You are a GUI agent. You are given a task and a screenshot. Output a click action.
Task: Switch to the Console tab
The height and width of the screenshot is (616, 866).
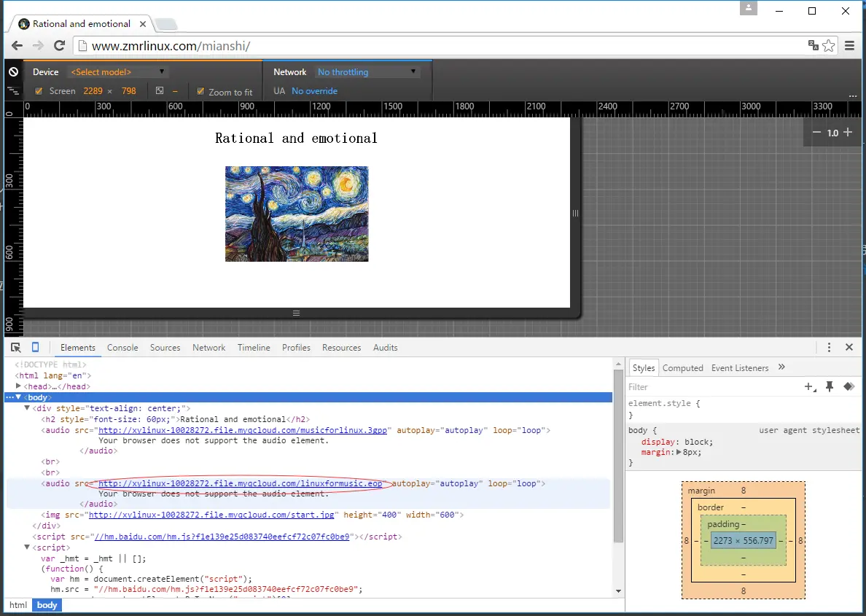(122, 348)
